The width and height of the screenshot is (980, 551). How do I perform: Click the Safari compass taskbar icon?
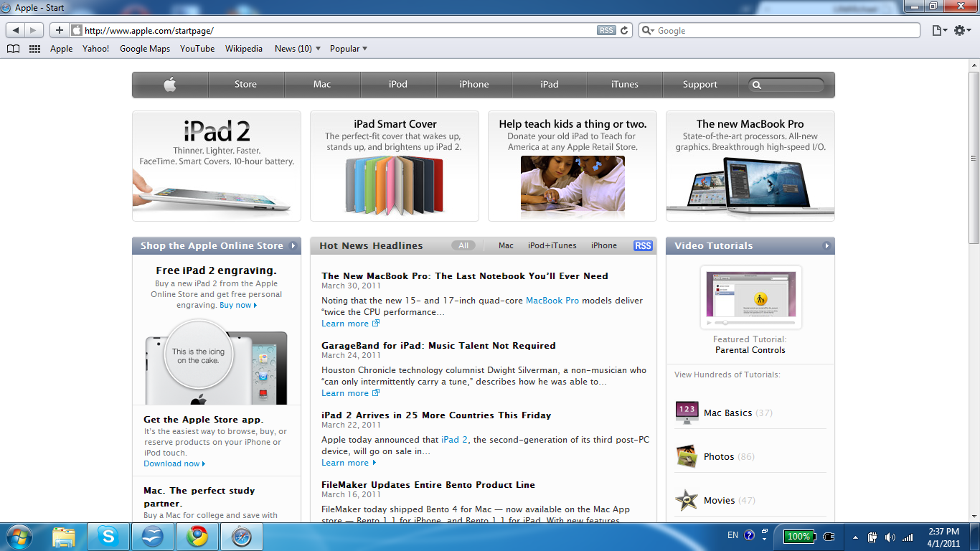242,537
